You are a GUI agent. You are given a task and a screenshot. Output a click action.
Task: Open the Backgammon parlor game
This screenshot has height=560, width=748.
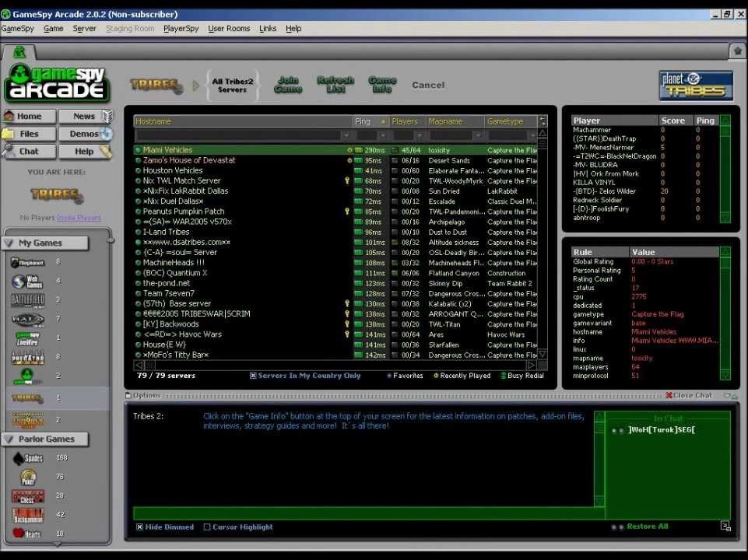pyautogui.click(x=28, y=515)
